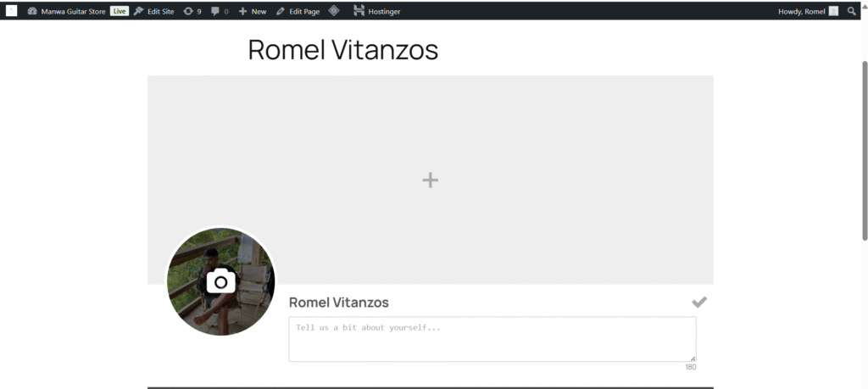Click the bio textarea resize handle
The image size is (868, 389).
click(693, 358)
